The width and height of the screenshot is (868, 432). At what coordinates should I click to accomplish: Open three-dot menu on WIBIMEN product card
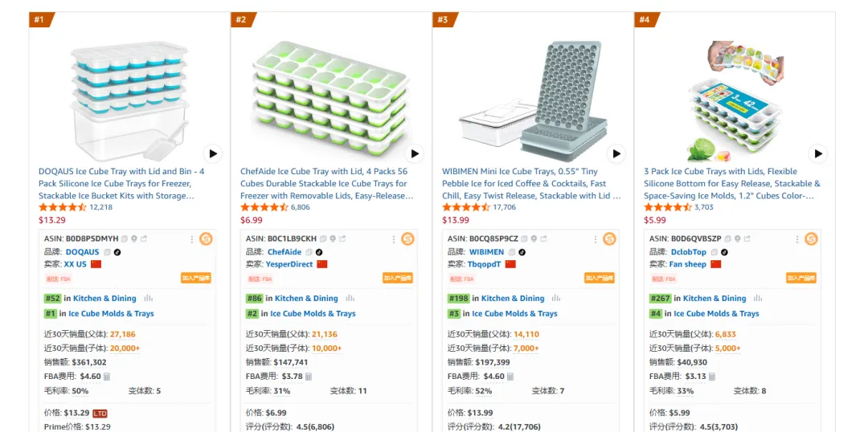[x=595, y=238]
